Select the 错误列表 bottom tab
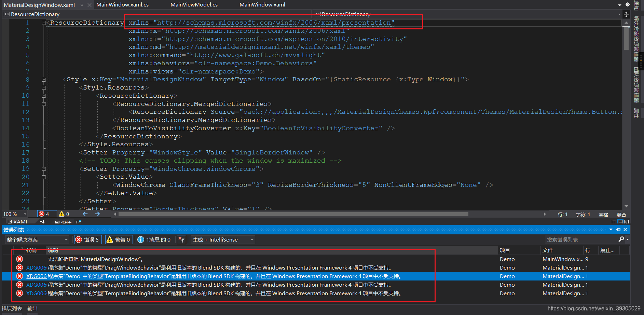The height and width of the screenshot is (315, 644). click(12, 308)
